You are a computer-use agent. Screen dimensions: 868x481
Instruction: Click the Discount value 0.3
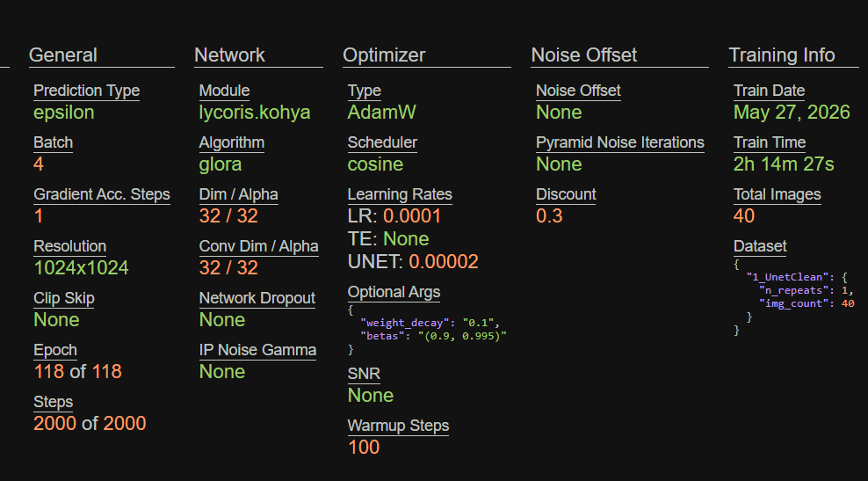tap(549, 216)
